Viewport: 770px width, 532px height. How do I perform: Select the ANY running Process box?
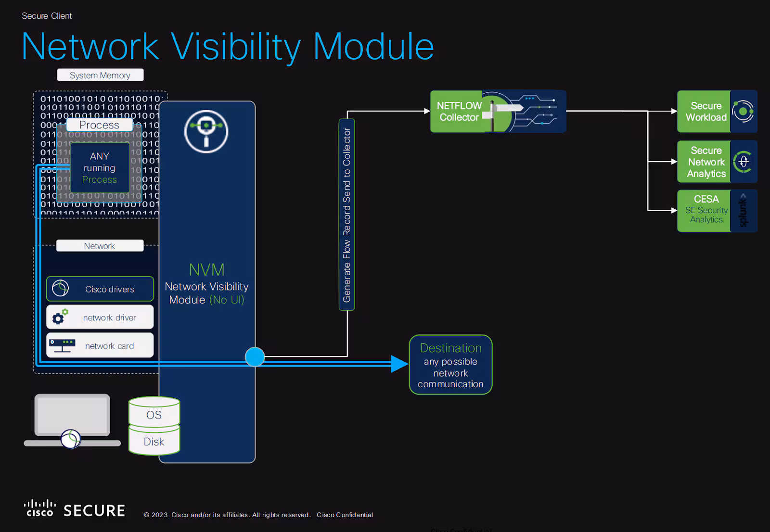pyautogui.click(x=100, y=167)
